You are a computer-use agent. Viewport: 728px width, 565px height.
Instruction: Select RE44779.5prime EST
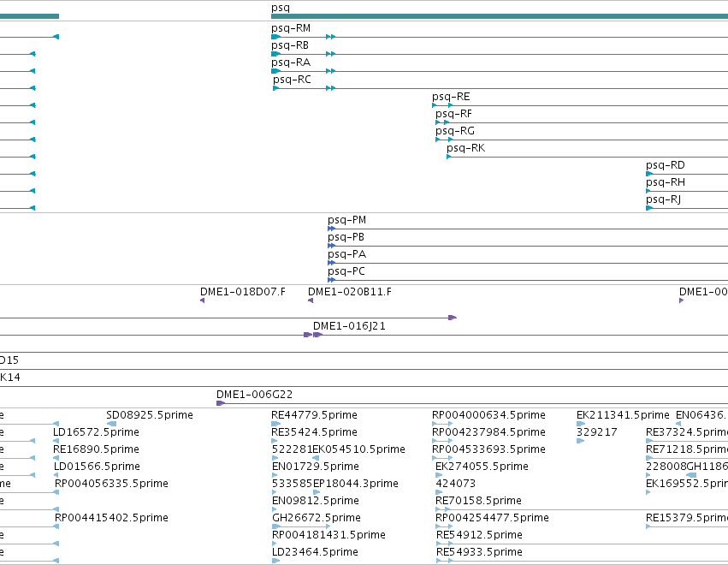pos(314,415)
